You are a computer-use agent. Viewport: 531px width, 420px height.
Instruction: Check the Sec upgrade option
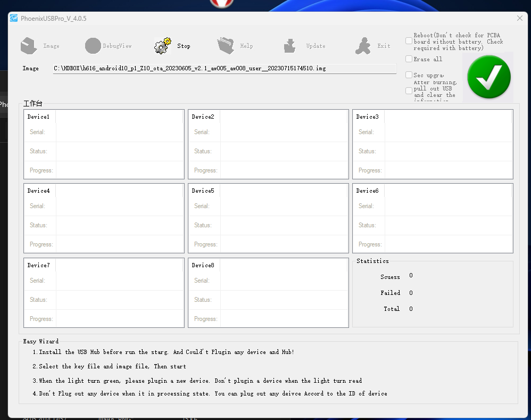409,75
